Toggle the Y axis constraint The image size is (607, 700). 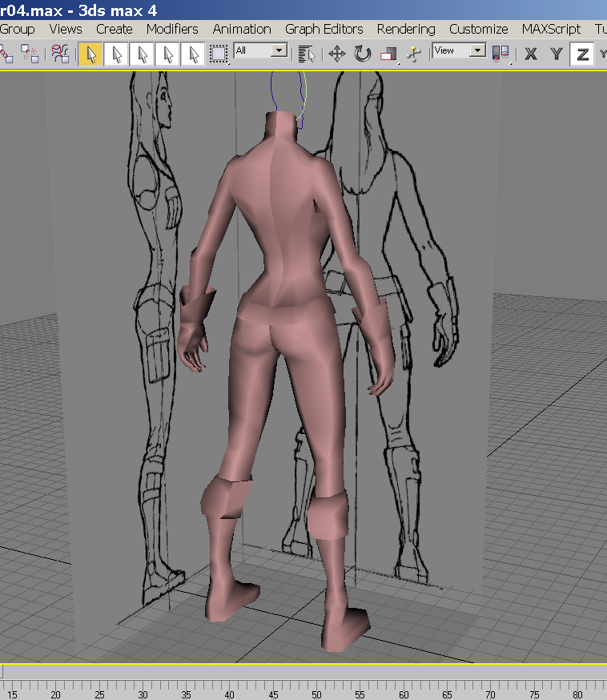tap(557, 54)
